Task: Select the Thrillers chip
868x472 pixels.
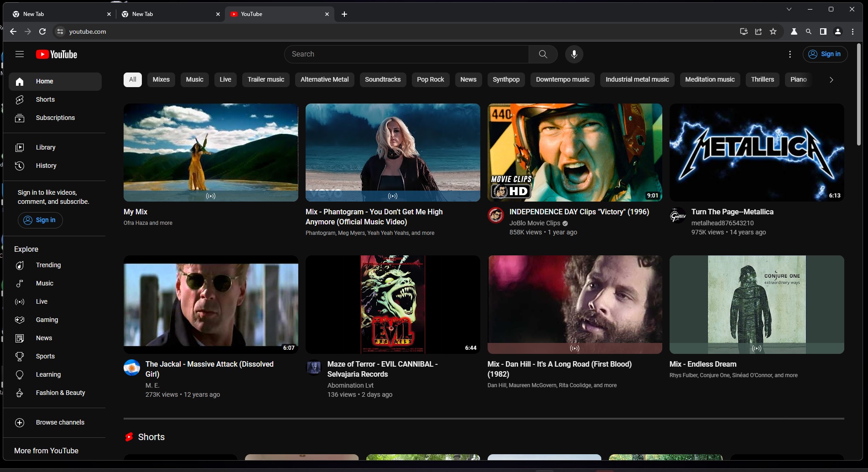Action: click(763, 79)
